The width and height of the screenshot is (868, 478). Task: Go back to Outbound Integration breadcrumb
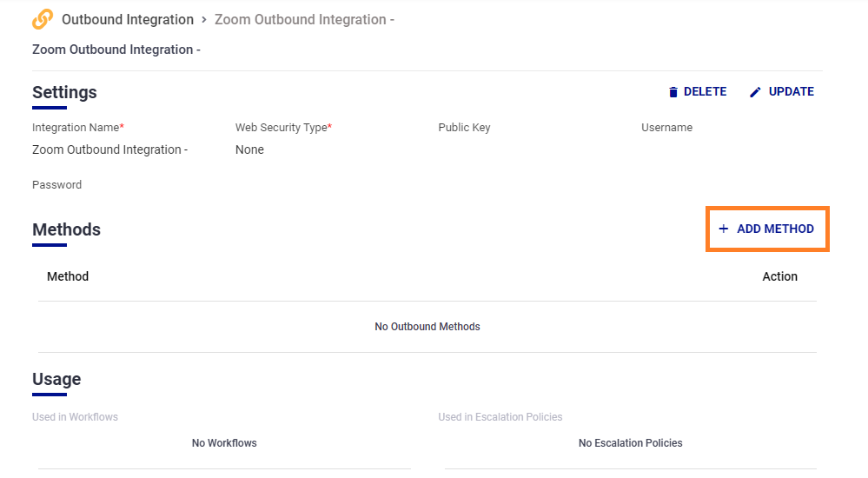128,19
